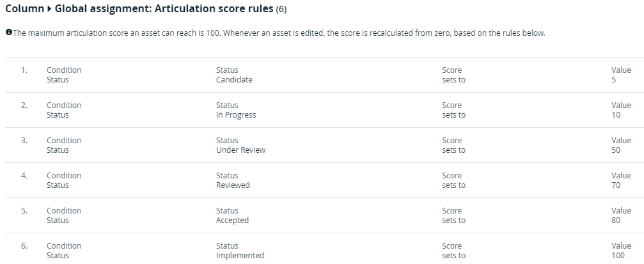Click the info icon beside maximum score note
644x264 pixels.
point(8,33)
